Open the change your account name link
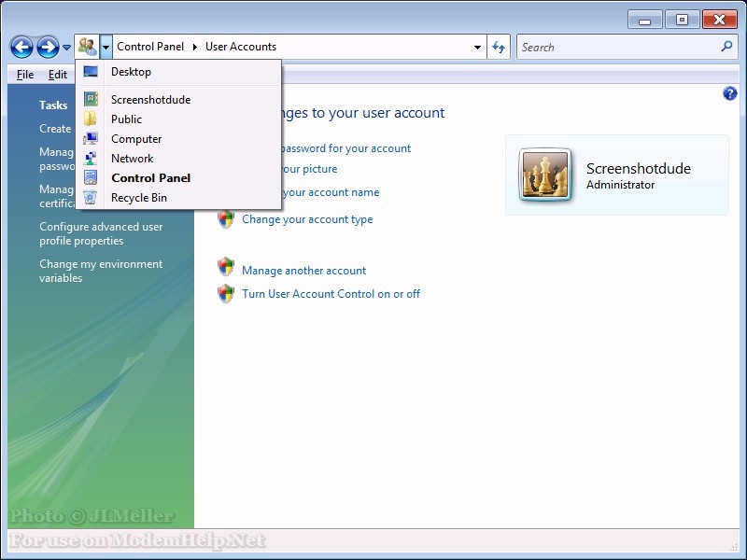 [x=331, y=192]
